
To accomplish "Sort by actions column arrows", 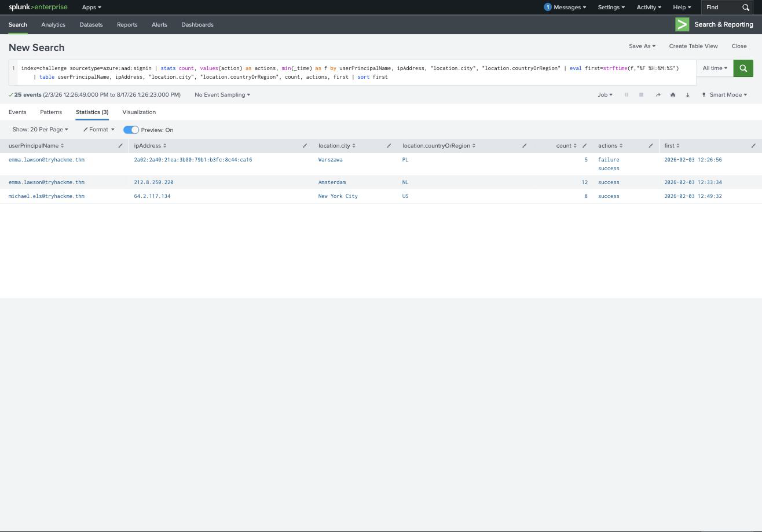I will (x=621, y=146).
